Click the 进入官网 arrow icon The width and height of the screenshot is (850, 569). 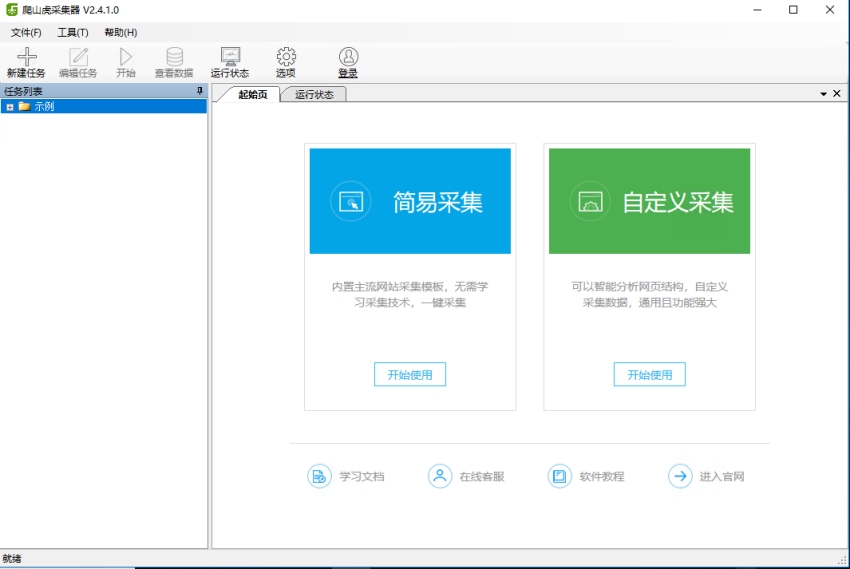680,476
